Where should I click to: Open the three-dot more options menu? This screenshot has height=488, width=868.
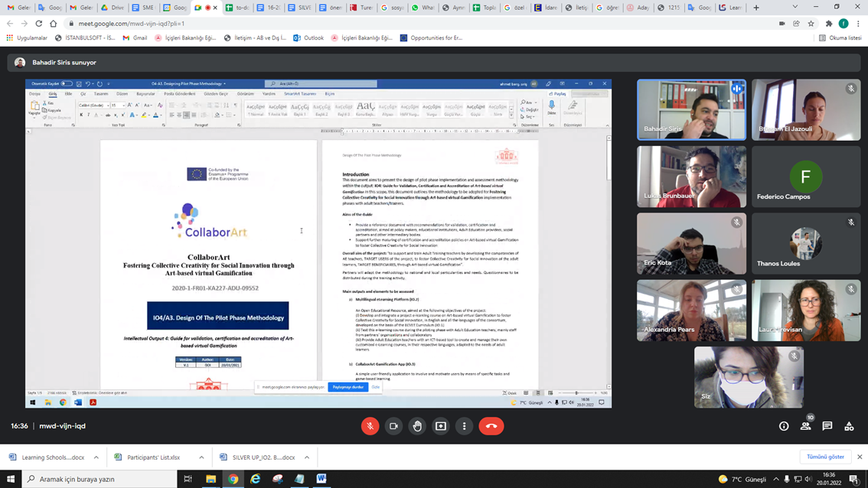point(465,426)
